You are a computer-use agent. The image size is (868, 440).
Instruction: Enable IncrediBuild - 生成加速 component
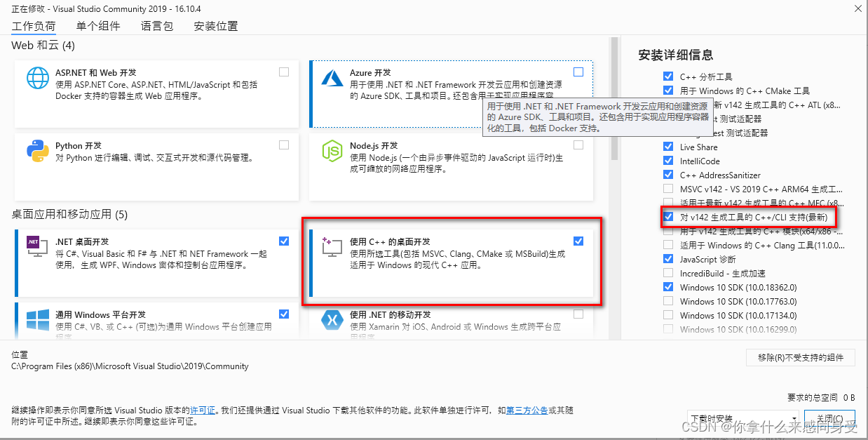(x=668, y=273)
